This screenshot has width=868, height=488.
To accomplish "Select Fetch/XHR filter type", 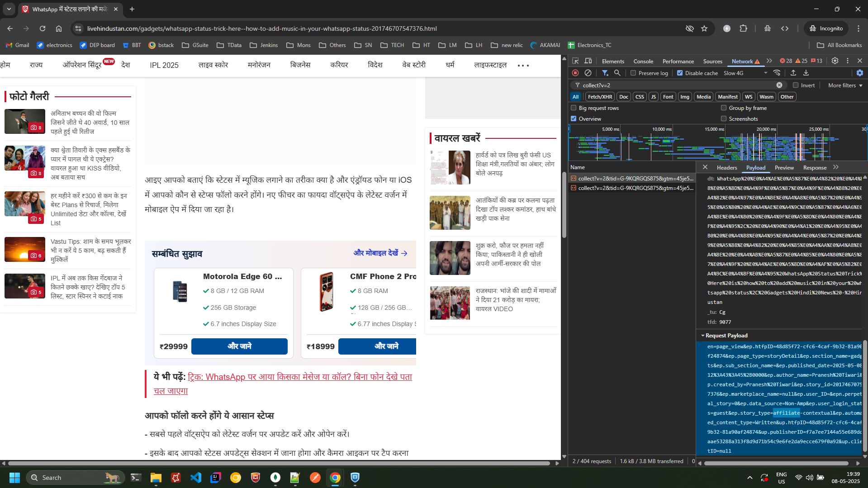I will click(x=600, y=97).
